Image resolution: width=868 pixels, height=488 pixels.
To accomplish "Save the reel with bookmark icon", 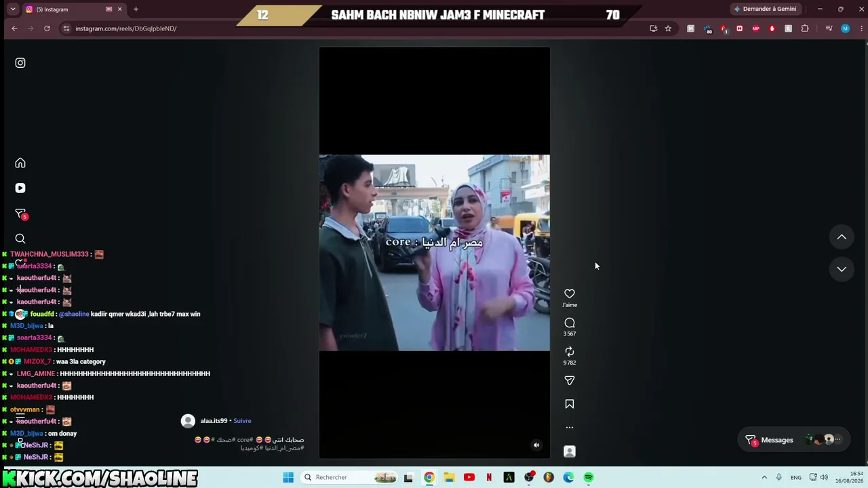I will click(570, 404).
